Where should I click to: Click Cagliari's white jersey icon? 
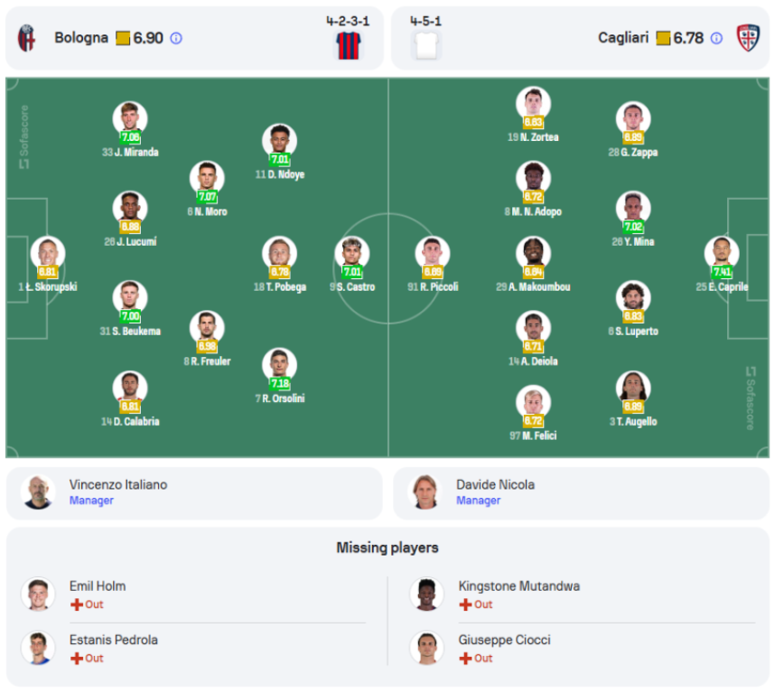pos(426,45)
